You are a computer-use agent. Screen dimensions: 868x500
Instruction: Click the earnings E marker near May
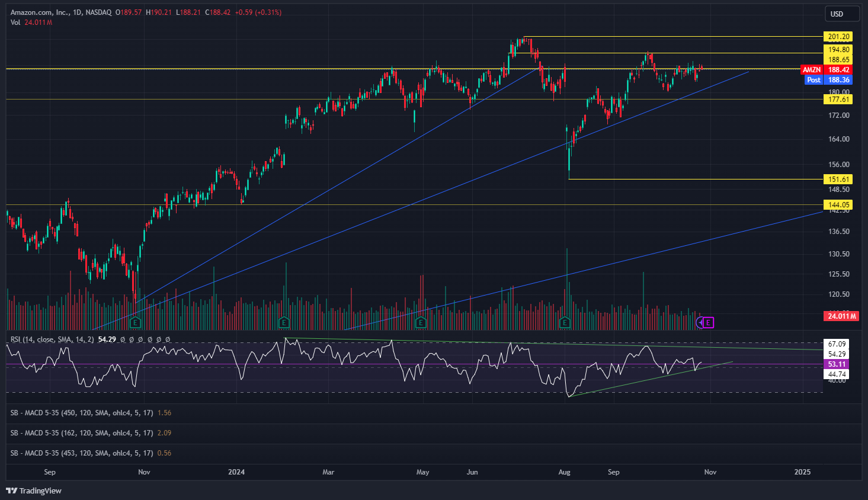tap(421, 322)
